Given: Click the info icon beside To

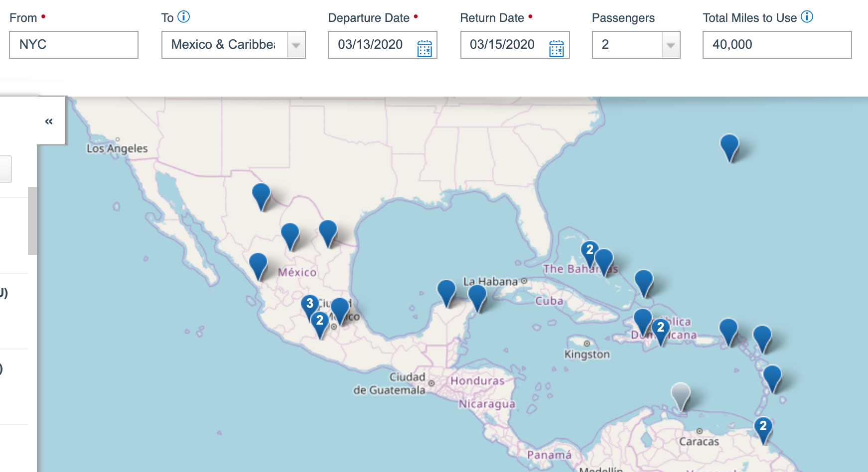Looking at the screenshot, I should [184, 17].
